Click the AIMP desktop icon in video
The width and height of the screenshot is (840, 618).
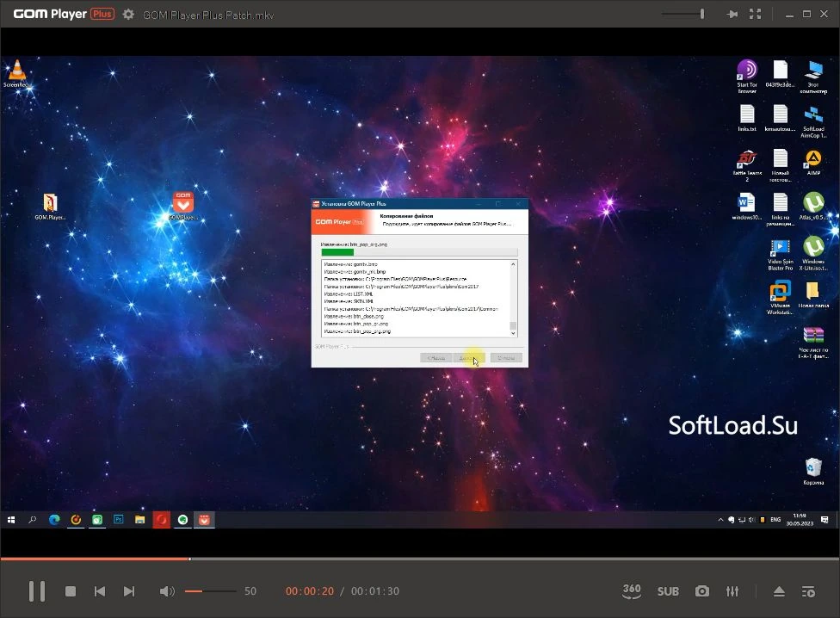(x=813, y=163)
